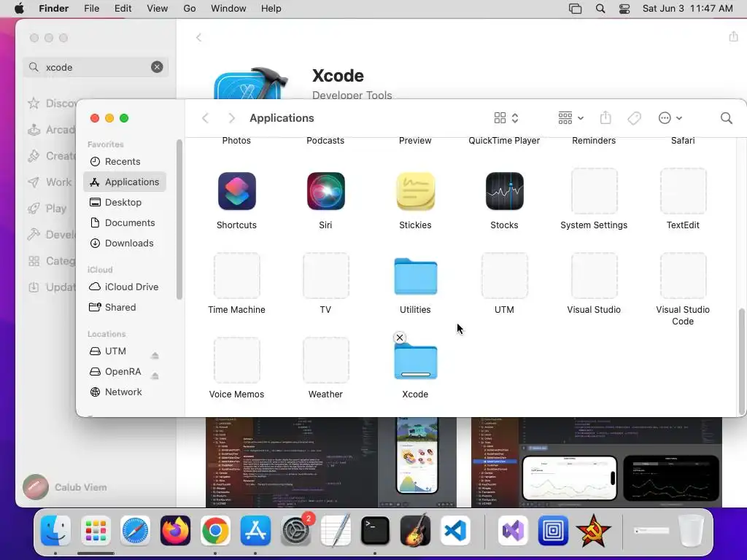This screenshot has height=560, width=747.
Task: Open Control Center in menu bar
Action: tap(624, 9)
